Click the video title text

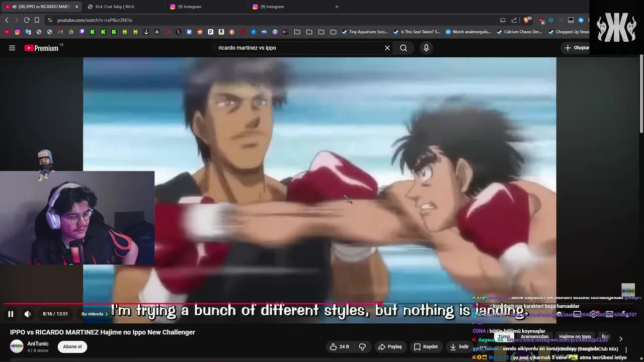pyautogui.click(x=103, y=332)
